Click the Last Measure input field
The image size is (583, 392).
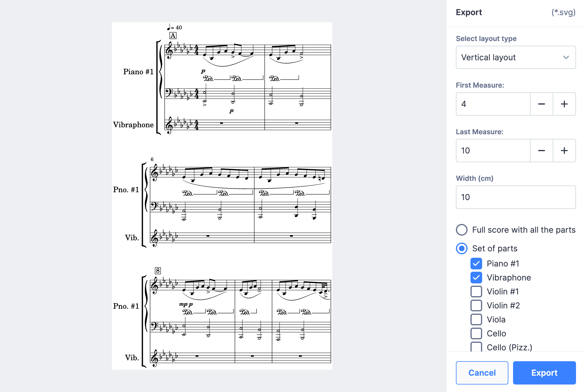493,151
